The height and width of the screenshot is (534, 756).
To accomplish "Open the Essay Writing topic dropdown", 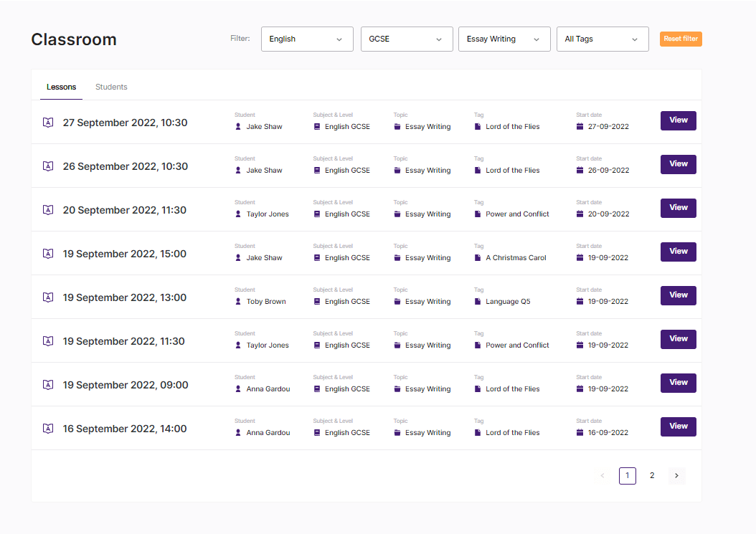I will 504,39.
